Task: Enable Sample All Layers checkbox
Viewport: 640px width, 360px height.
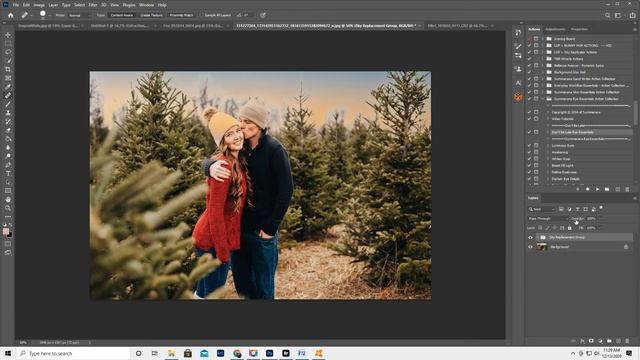Action: [202, 15]
